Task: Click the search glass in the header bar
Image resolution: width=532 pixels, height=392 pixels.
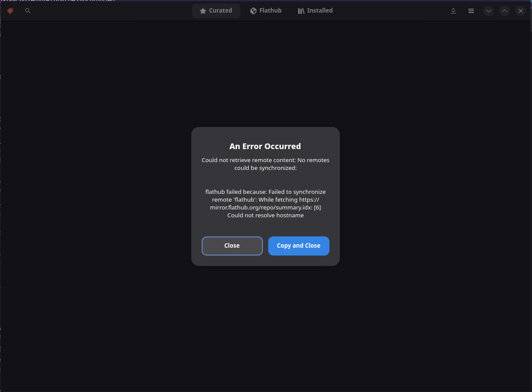Action: [28, 11]
